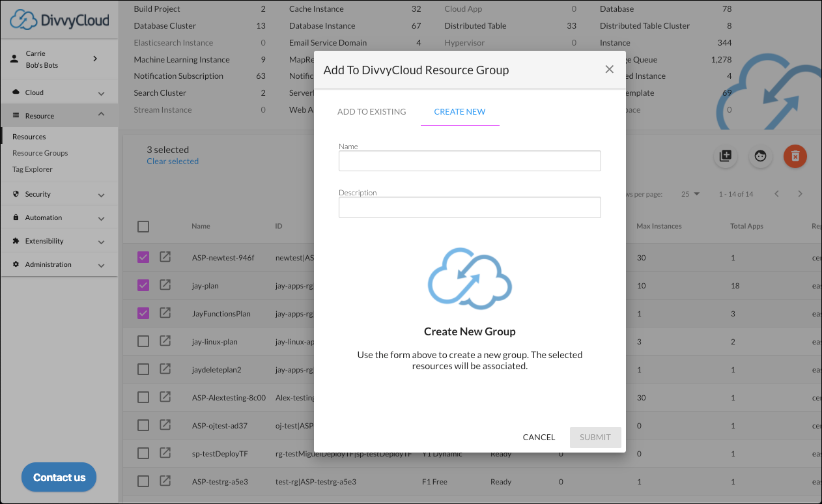Click the face bot action icon
Screen dimensions: 822x504
click(760, 156)
